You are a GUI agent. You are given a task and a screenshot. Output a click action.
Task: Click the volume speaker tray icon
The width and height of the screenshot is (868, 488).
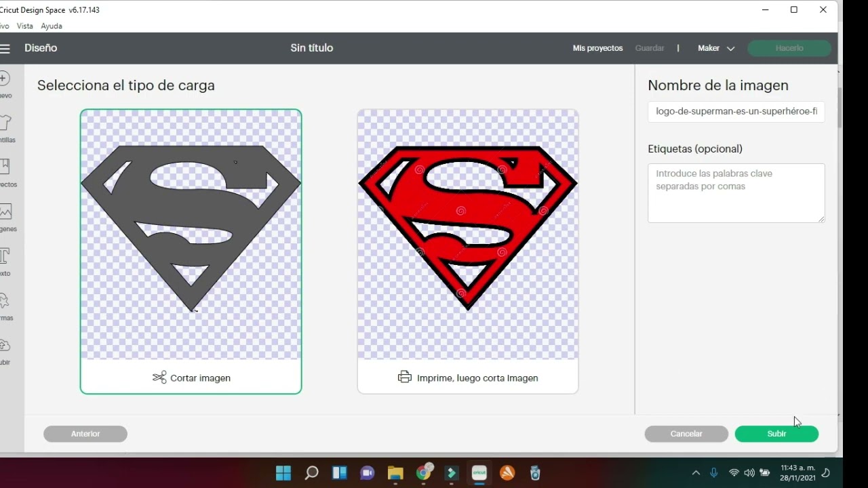[749, 473]
